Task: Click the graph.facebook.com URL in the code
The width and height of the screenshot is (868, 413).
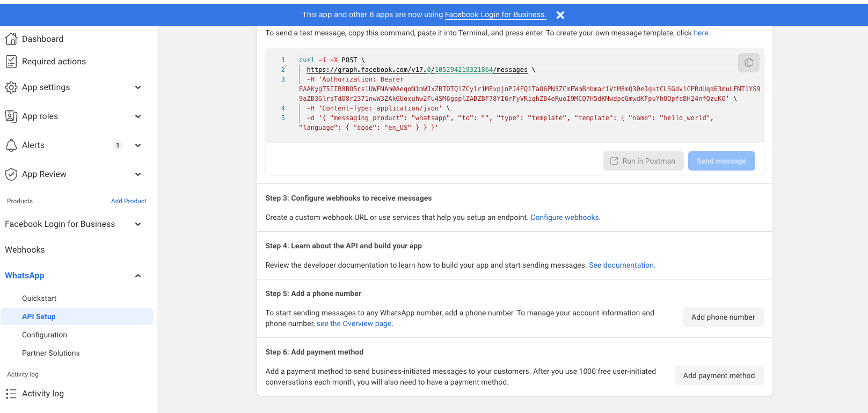Action: pos(417,70)
